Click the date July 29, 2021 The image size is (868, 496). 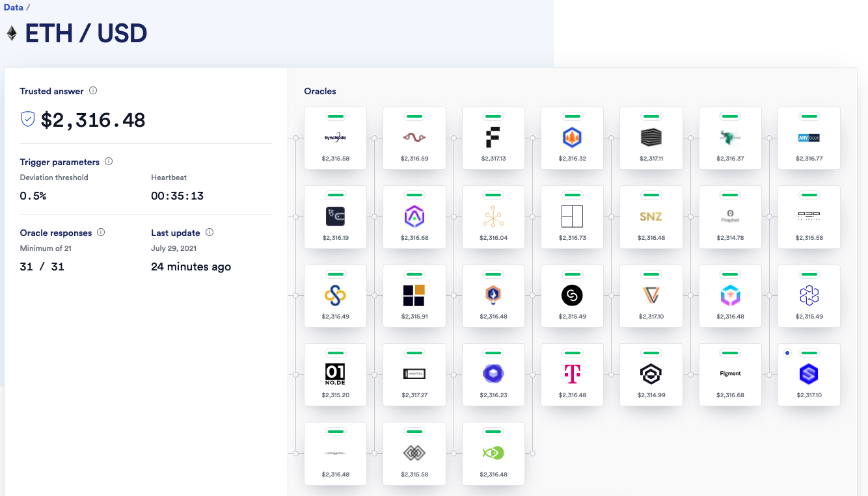(174, 248)
